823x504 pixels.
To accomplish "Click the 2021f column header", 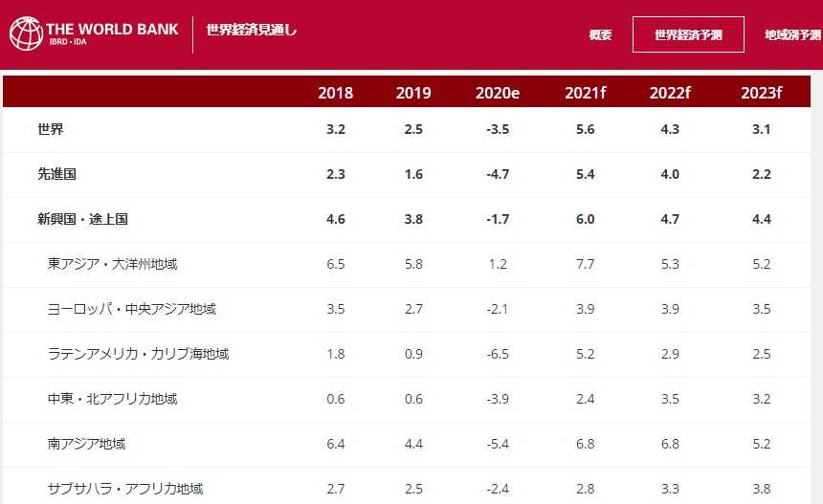I will (x=585, y=93).
